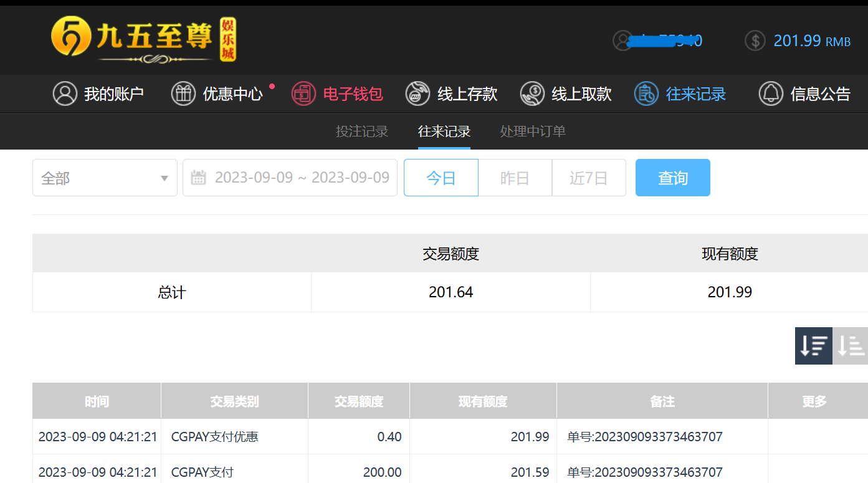
Task: Click the 优惠中心 gift icon
Action: pos(183,94)
